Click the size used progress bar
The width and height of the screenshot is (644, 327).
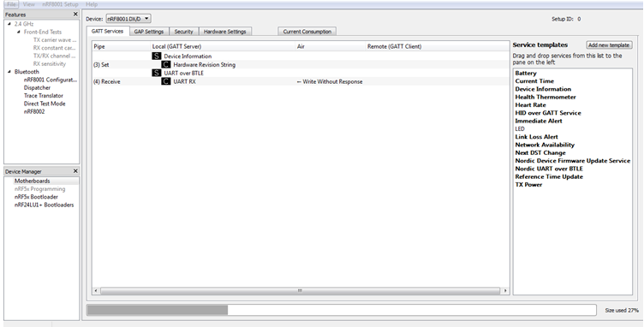342,310
